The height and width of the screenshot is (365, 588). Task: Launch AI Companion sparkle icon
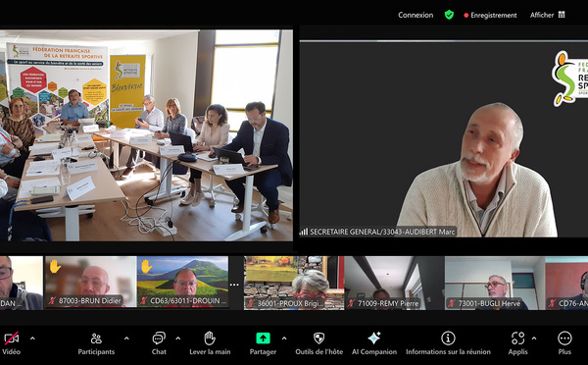[x=374, y=339]
